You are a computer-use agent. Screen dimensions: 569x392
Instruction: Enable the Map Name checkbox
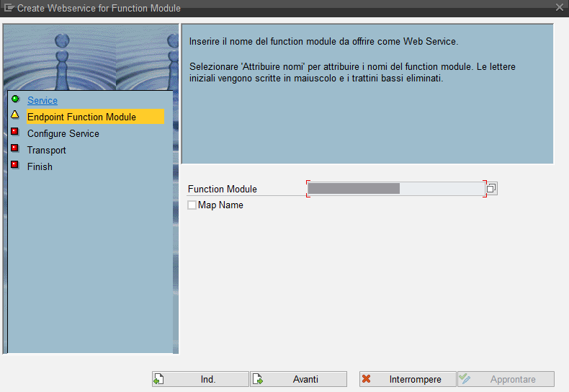click(192, 205)
